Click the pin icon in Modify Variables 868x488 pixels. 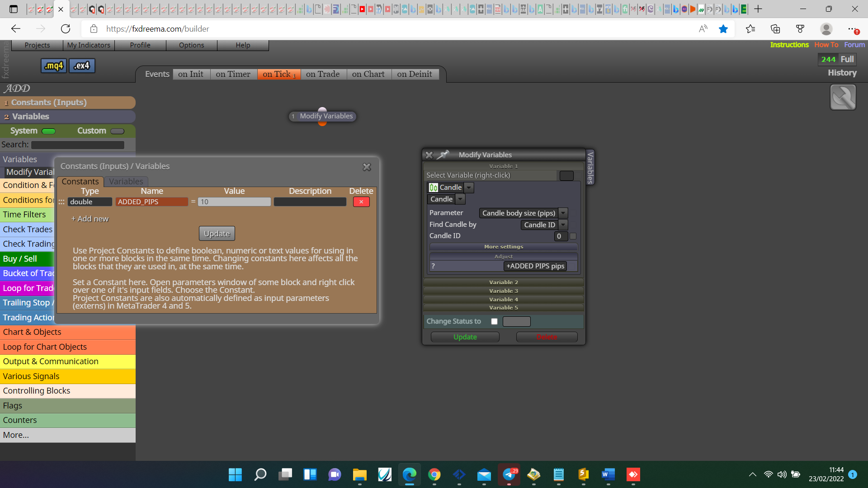(x=443, y=155)
